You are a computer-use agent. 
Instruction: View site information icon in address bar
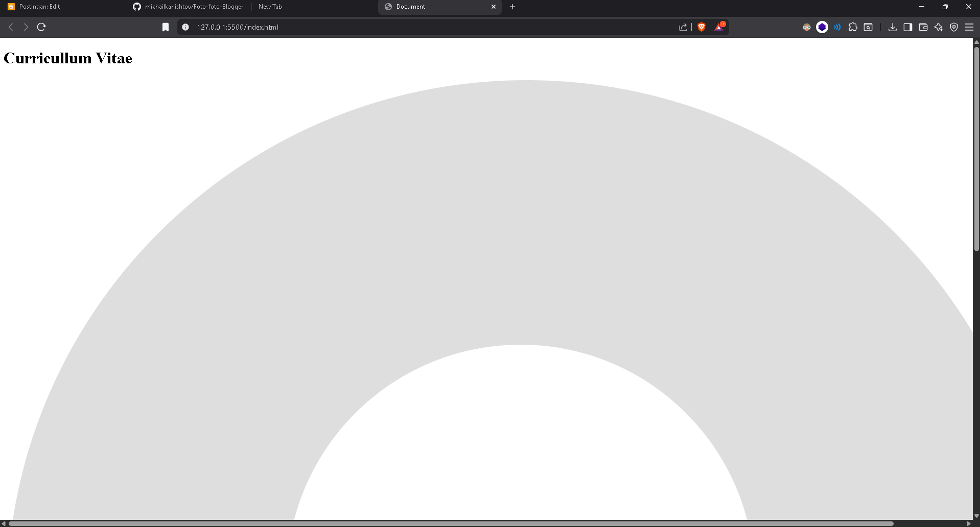(185, 27)
